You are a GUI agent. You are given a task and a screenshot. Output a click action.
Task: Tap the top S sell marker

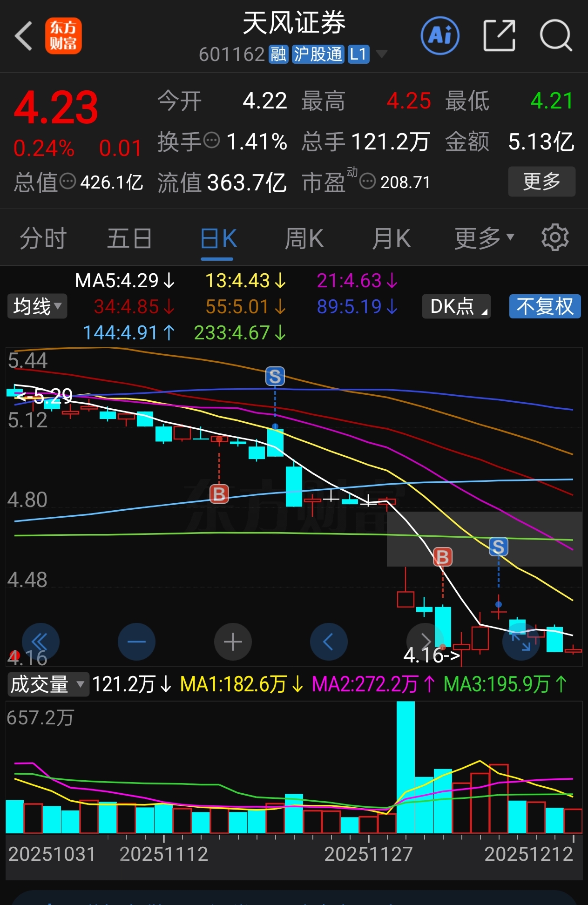coord(275,376)
